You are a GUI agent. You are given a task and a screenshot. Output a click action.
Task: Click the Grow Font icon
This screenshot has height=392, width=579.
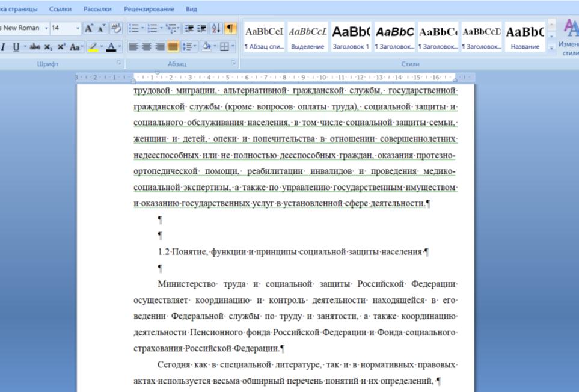point(89,28)
